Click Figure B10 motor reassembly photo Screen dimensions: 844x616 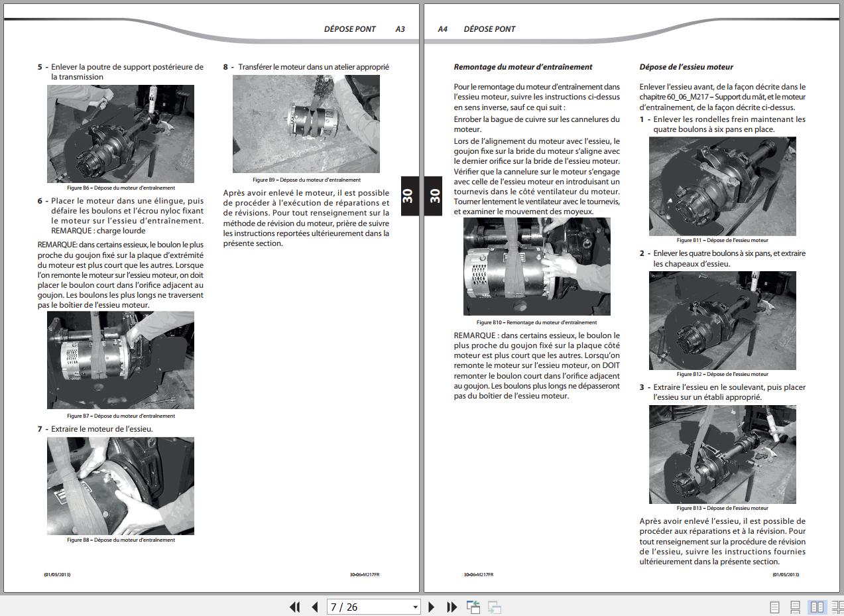click(x=537, y=267)
